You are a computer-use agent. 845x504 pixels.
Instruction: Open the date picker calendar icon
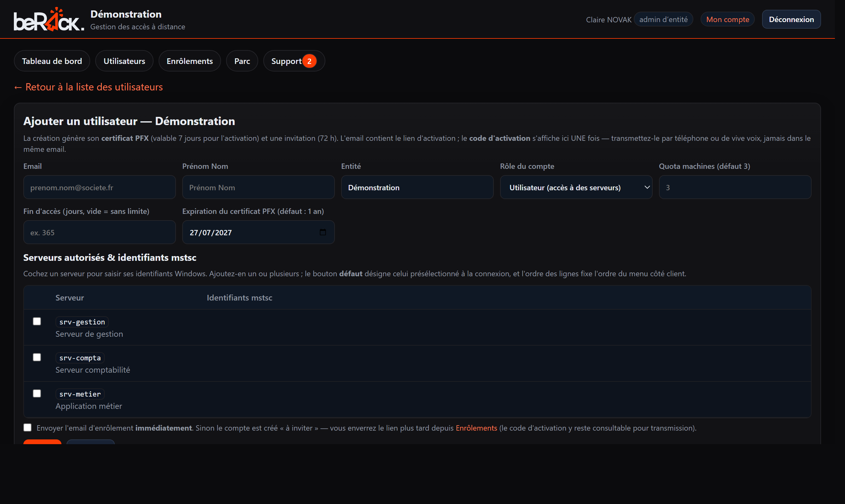coord(323,232)
